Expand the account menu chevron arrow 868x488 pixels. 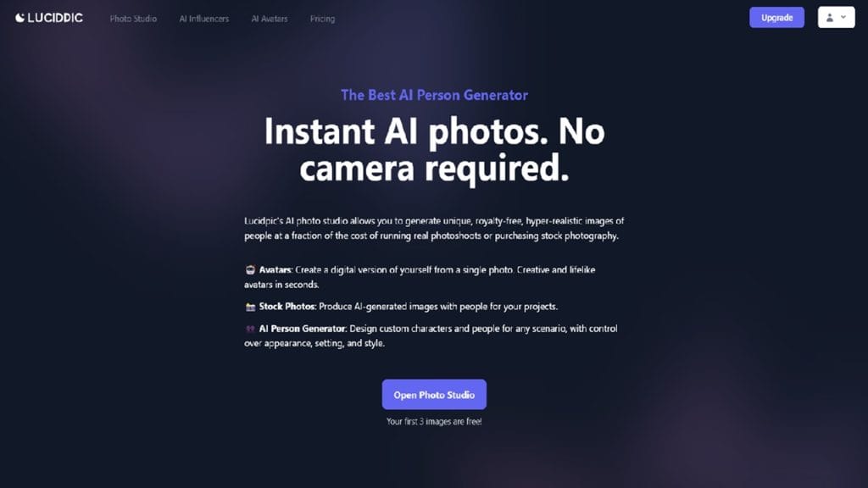pyautogui.click(x=843, y=18)
